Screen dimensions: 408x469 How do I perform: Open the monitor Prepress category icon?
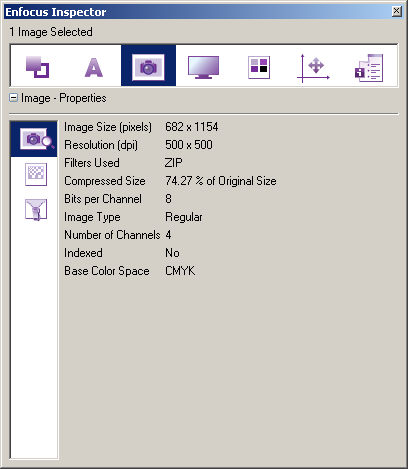203,67
